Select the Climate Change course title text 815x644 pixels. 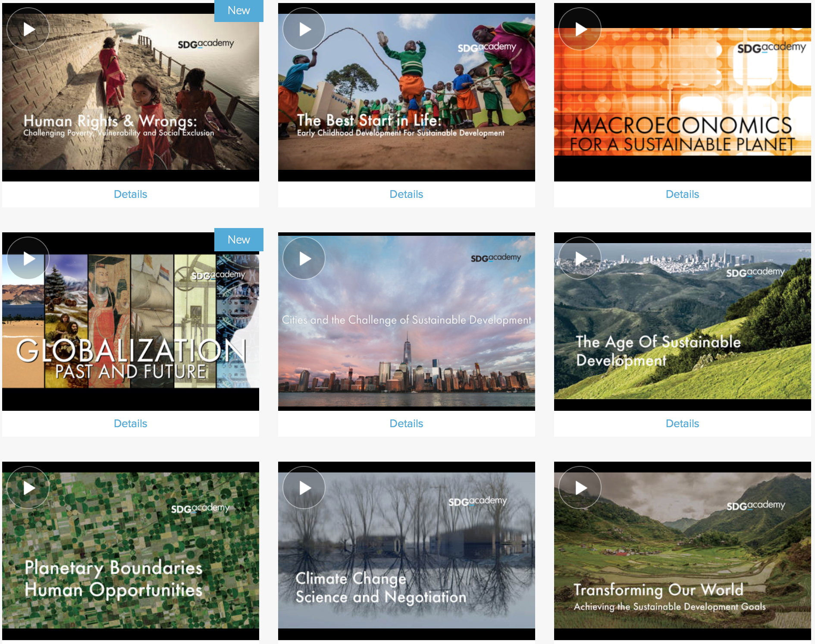[381, 588]
